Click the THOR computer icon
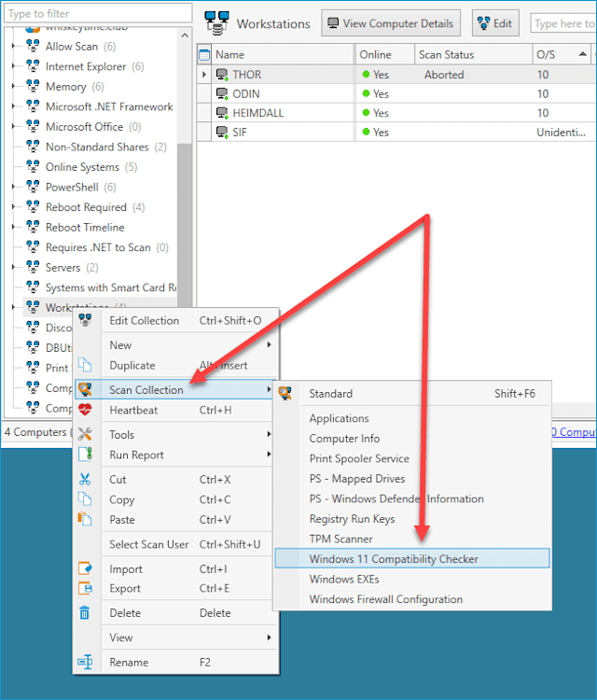This screenshot has height=700, width=597. pos(222,75)
